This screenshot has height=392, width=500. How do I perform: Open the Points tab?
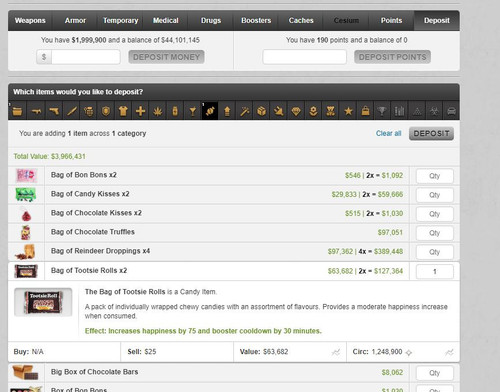[391, 20]
